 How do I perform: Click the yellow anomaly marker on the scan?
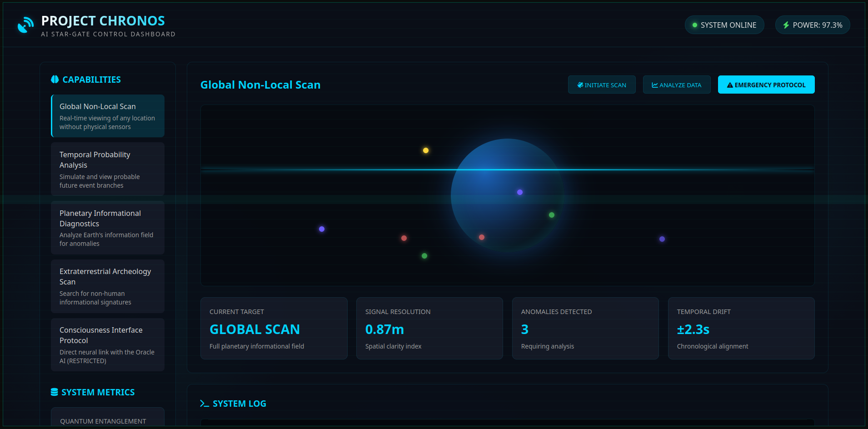tap(426, 150)
